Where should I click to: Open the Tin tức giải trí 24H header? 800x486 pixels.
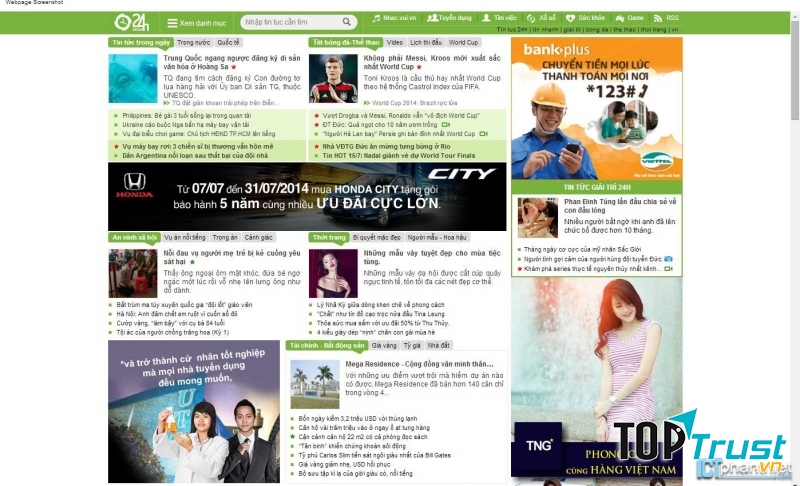point(596,187)
